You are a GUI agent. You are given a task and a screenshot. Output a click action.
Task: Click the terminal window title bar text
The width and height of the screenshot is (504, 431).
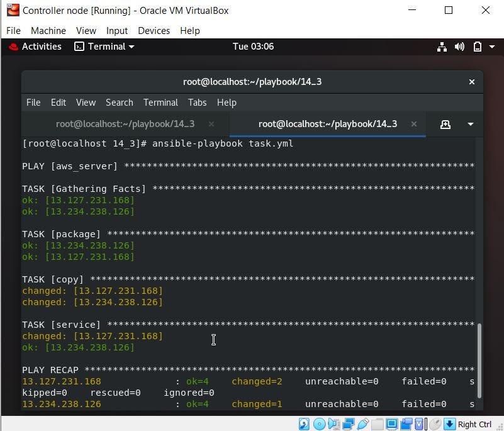[x=252, y=82]
